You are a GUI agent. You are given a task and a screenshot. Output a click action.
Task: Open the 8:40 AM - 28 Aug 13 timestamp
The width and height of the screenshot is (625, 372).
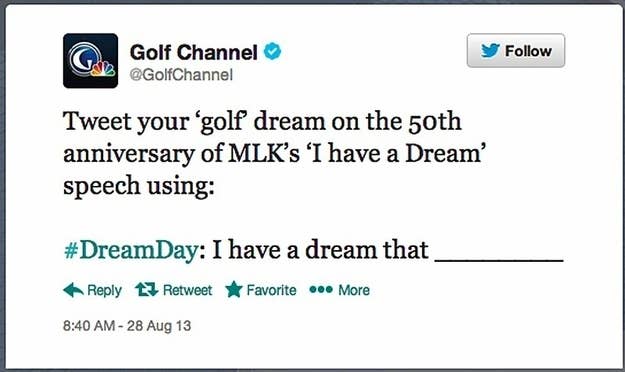[127, 326]
